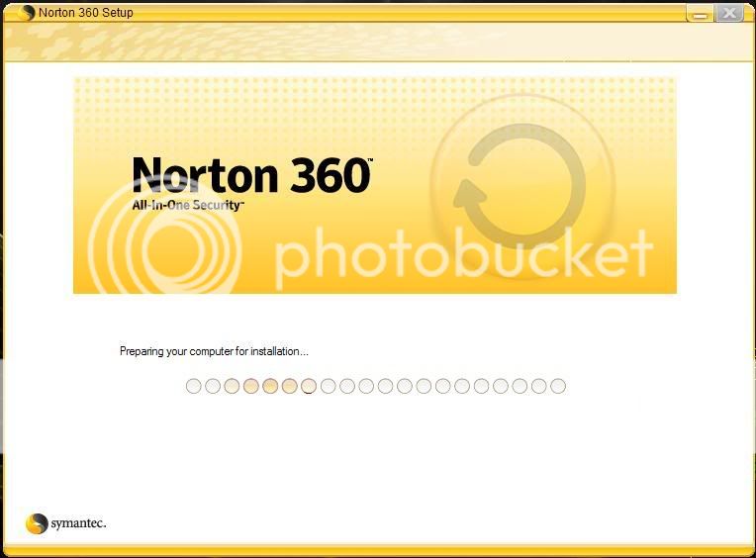Click the first progress indicator dot
Screen dimensions: 756x558
pyautogui.click(x=194, y=386)
